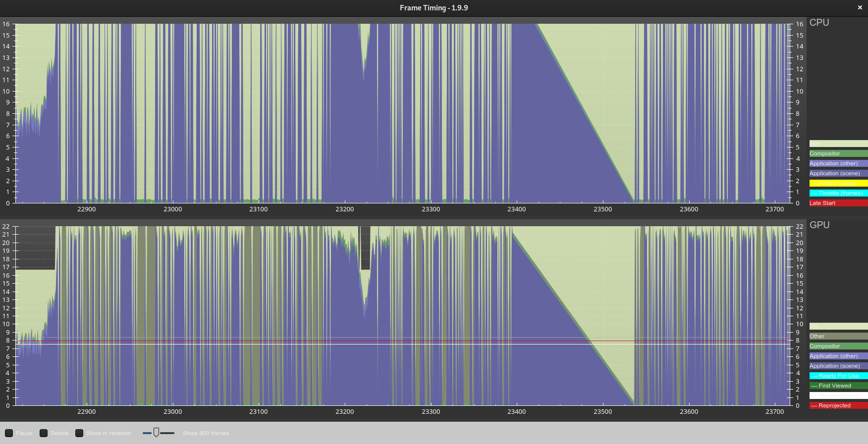Enable the Pause checkbox

coord(9,433)
